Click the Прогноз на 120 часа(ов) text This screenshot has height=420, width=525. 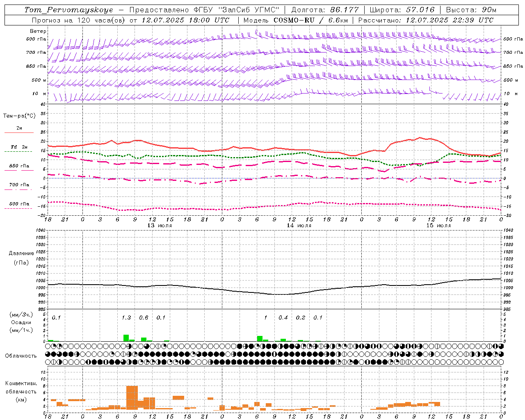pos(78,20)
